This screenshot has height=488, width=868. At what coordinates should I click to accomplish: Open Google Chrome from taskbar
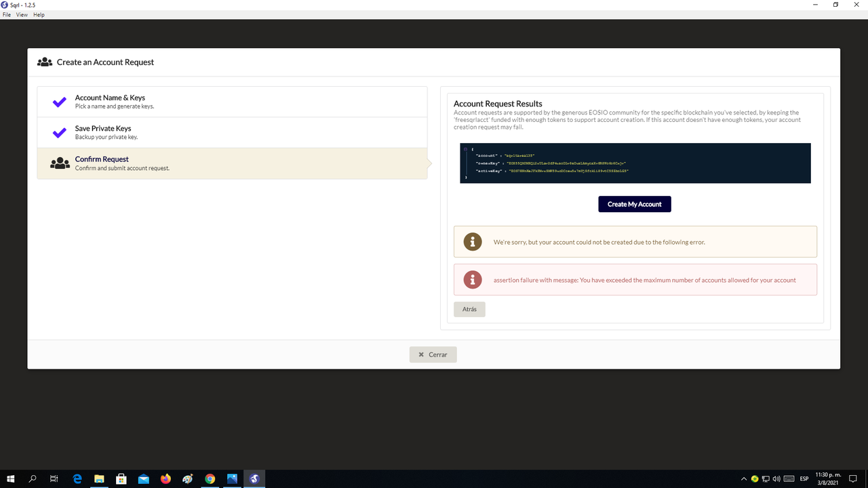tap(210, 479)
